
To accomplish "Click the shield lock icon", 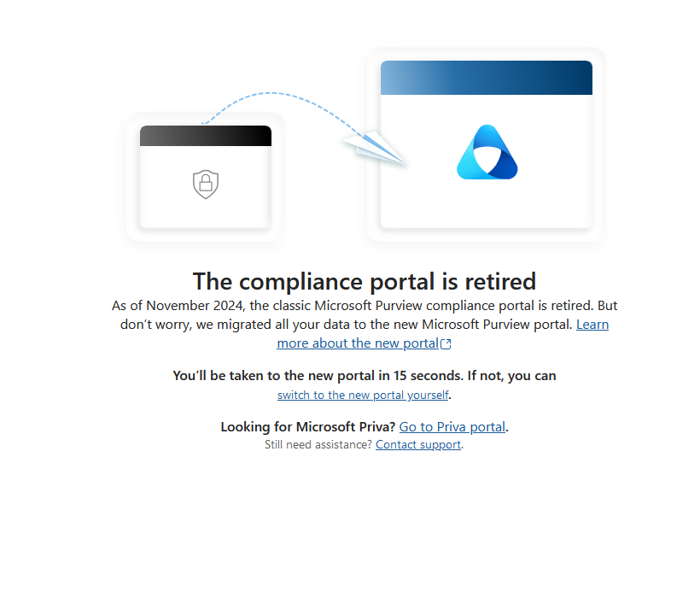I will [x=206, y=184].
